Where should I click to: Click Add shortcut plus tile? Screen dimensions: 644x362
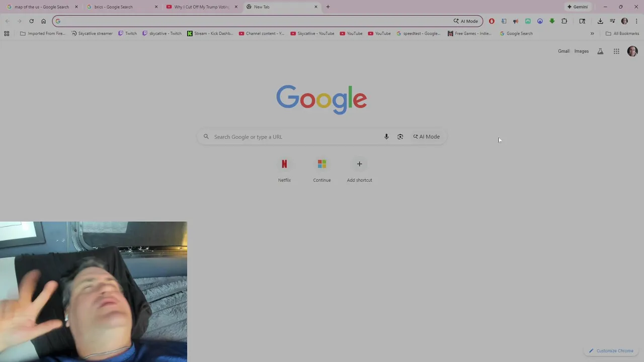(x=359, y=170)
